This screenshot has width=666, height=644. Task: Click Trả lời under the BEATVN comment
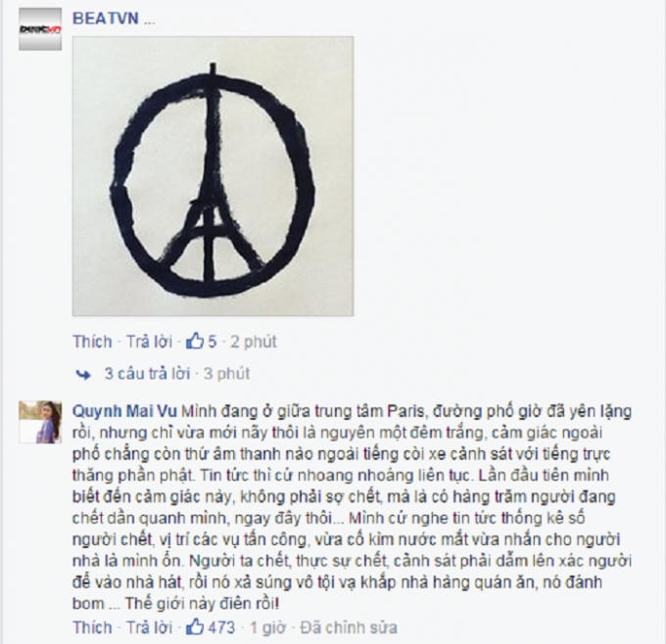150,342
